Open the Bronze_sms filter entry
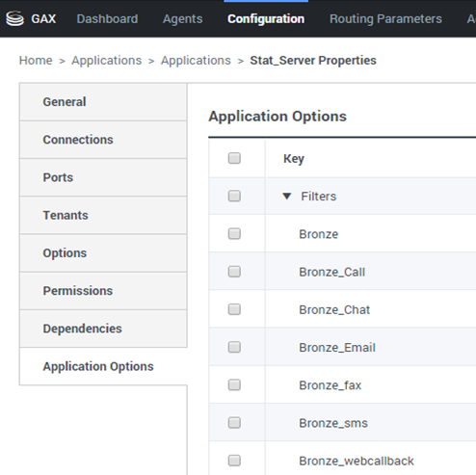Image resolution: width=476 pixels, height=475 pixels. (333, 423)
